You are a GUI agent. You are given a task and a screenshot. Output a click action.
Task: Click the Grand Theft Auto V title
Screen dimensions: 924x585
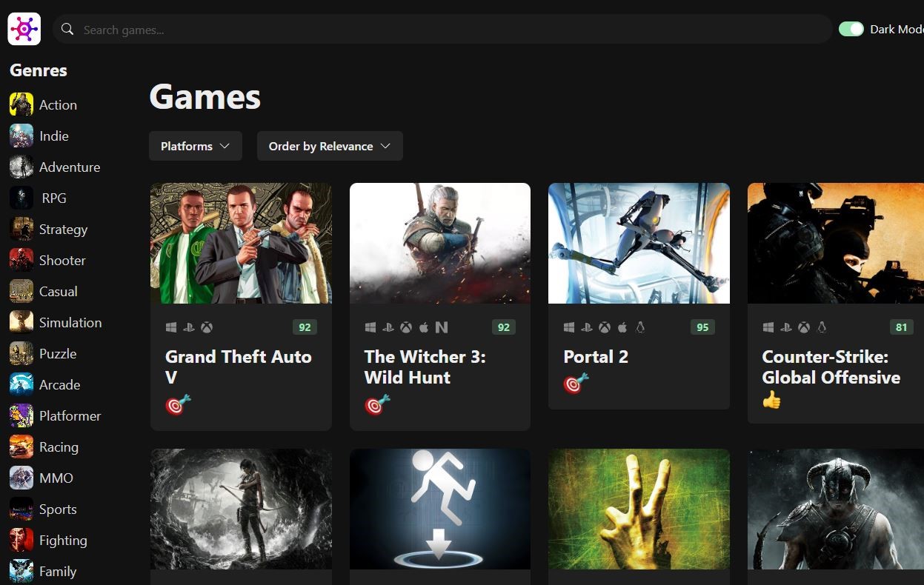click(239, 367)
